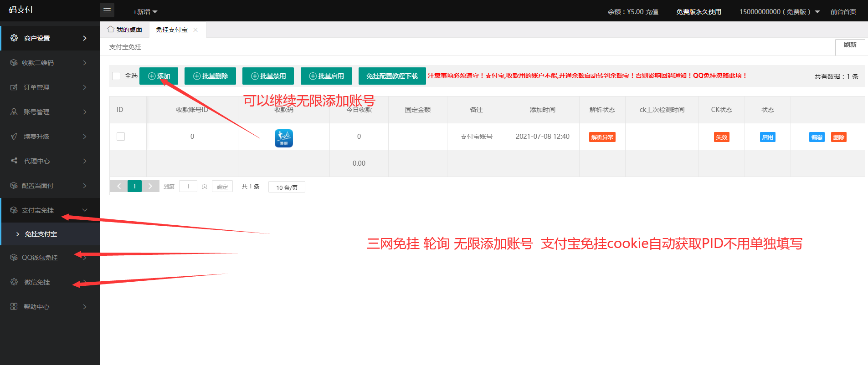Expand the 账号管理 menu chevron

click(x=85, y=112)
